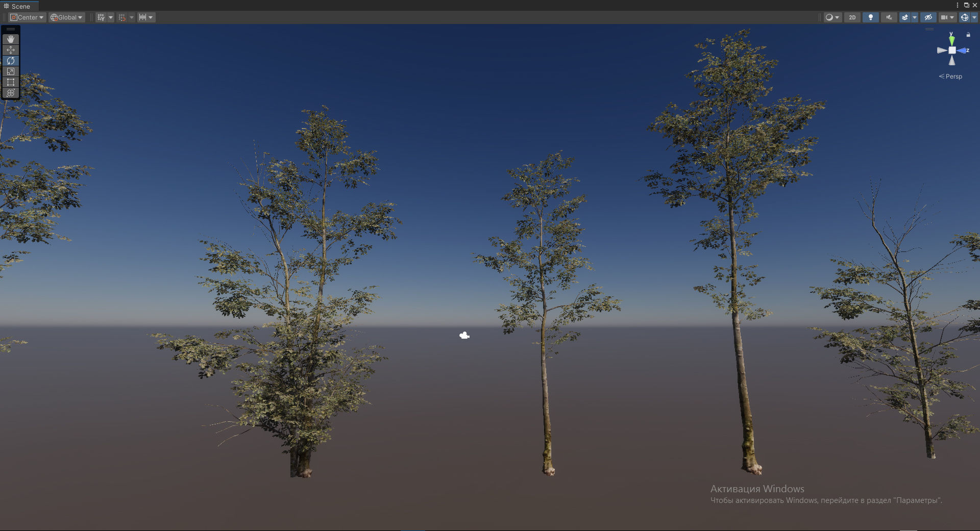
Task: Maximize the Scene window
Action: [966, 5]
